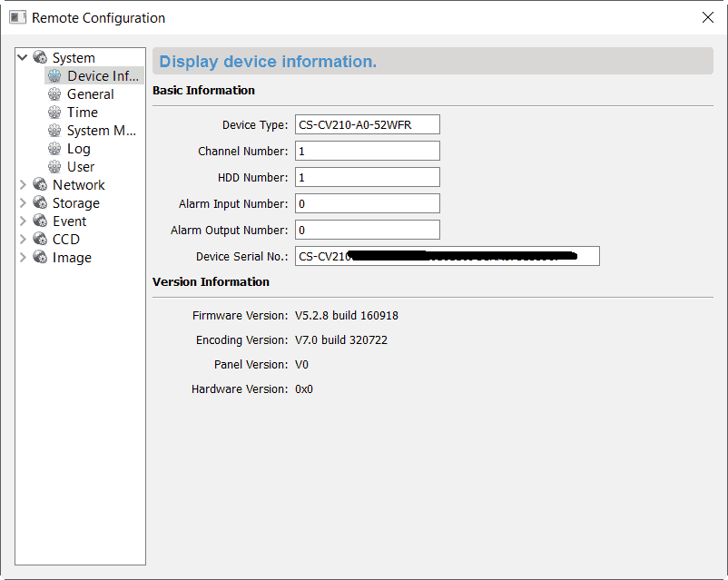Expand the Storage tree node

pos(24,203)
